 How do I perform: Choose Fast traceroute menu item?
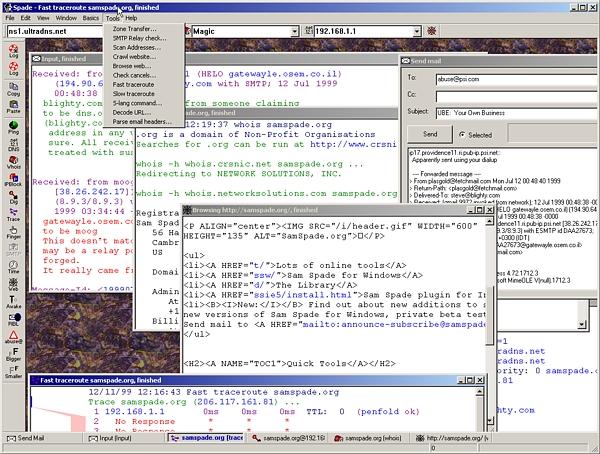(144, 85)
